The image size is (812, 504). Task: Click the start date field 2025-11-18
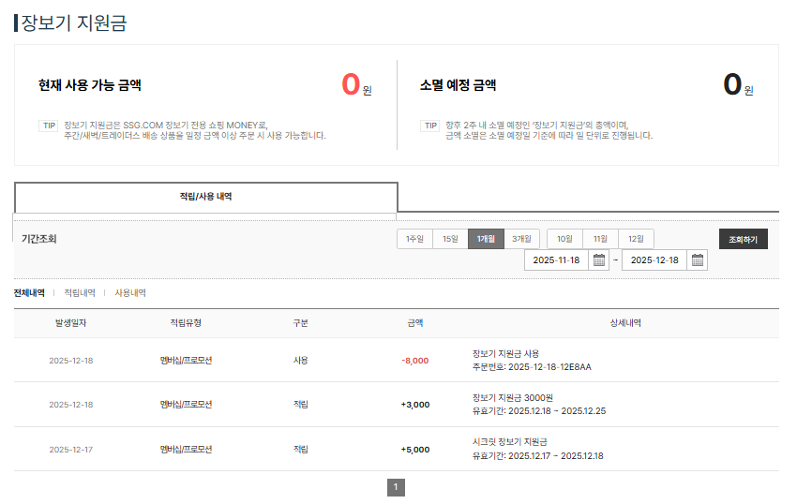(x=556, y=260)
